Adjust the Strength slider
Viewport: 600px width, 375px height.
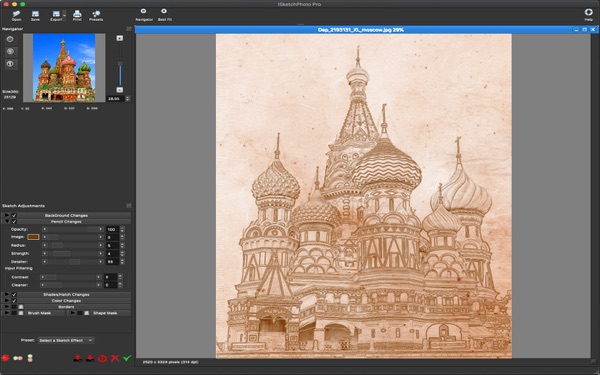tap(73, 253)
